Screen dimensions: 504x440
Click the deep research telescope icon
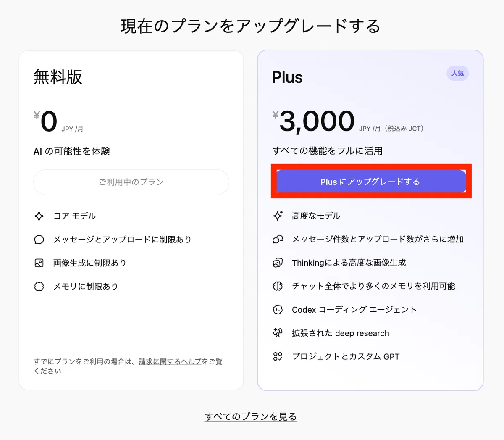pyautogui.click(x=278, y=333)
